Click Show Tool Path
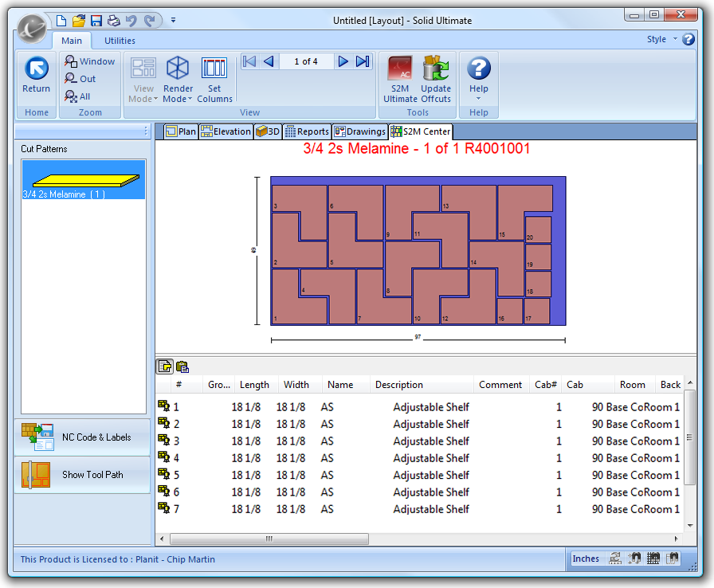This screenshot has height=588, width=714. click(x=82, y=475)
